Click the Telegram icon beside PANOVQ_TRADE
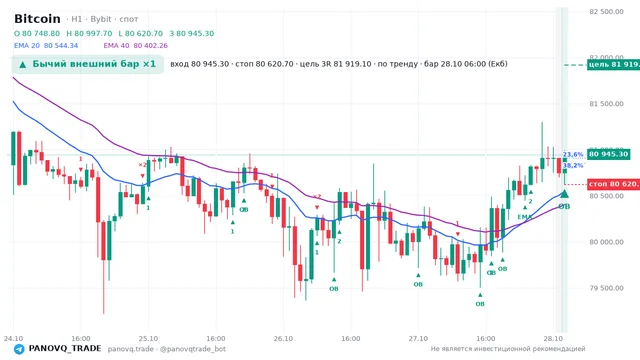This screenshot has width=640, height=360. pos(19,349)
